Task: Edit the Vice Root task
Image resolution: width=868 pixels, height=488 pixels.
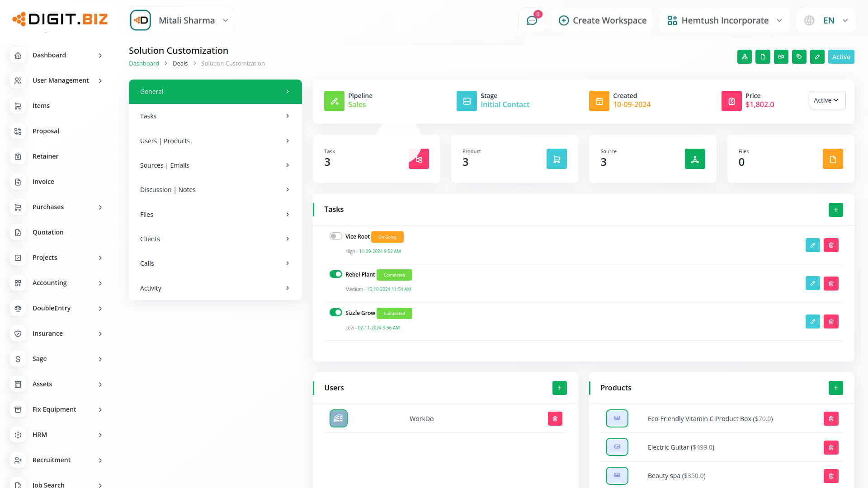Action: 812,245
